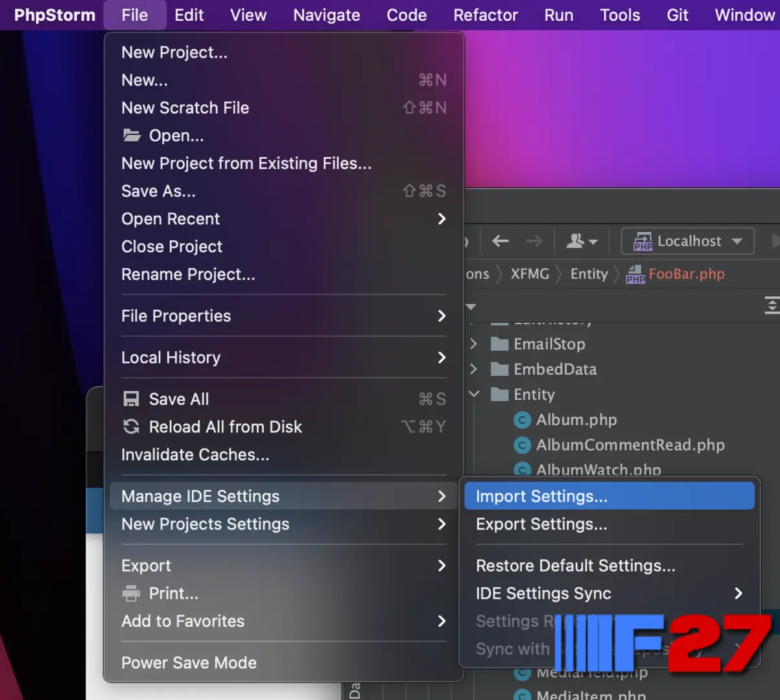
Task: Expand the EmailStop folder
Action: (x=473, y=344)
